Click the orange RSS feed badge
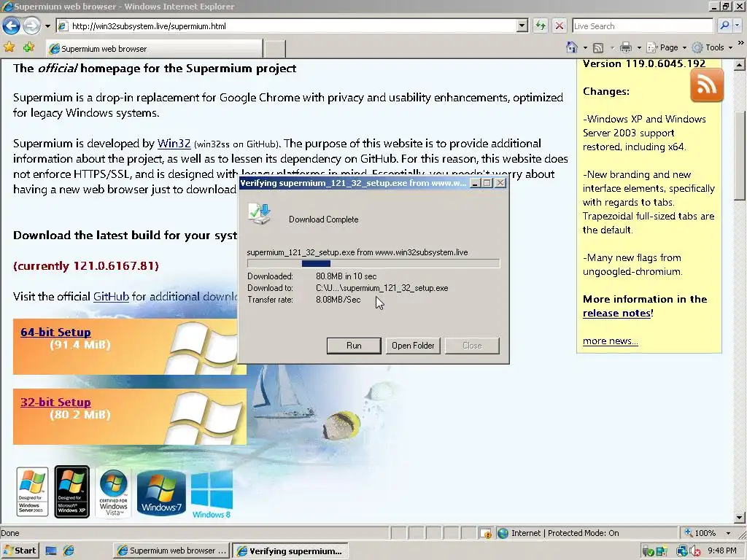The height and width of the screenshot is (560, 747). point(706,85)
